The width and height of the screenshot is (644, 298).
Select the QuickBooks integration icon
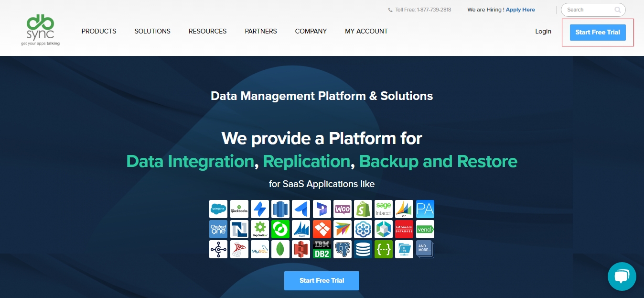tap(239, 209)
